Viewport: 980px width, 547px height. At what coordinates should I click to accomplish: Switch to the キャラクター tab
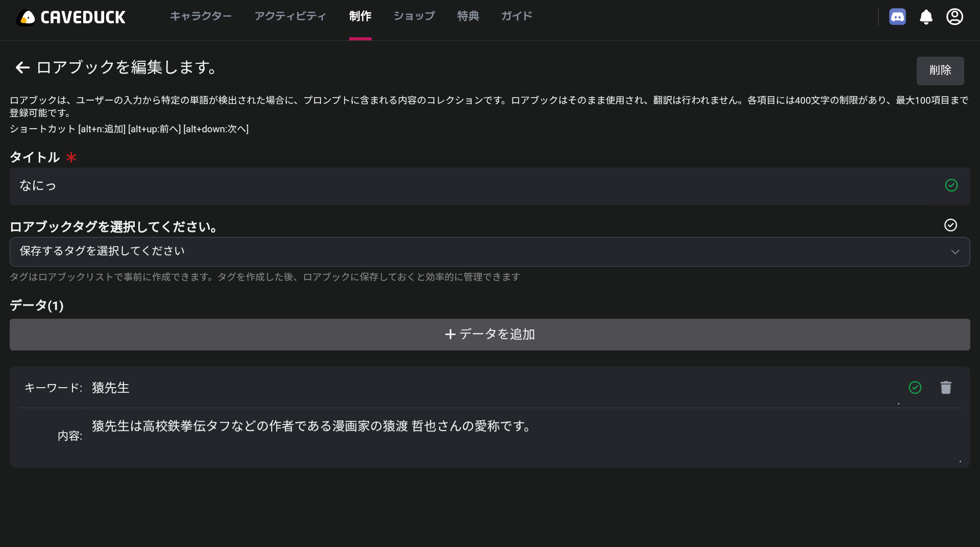coord(201,16)
